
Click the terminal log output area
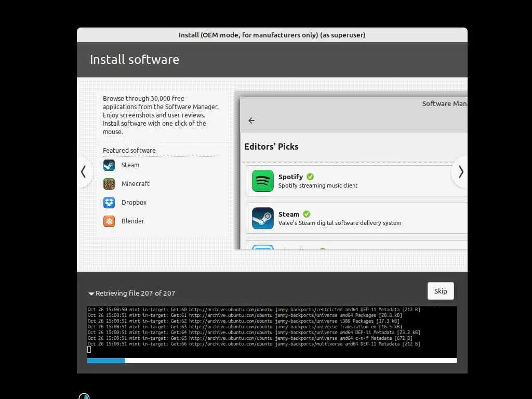[272, 332]
